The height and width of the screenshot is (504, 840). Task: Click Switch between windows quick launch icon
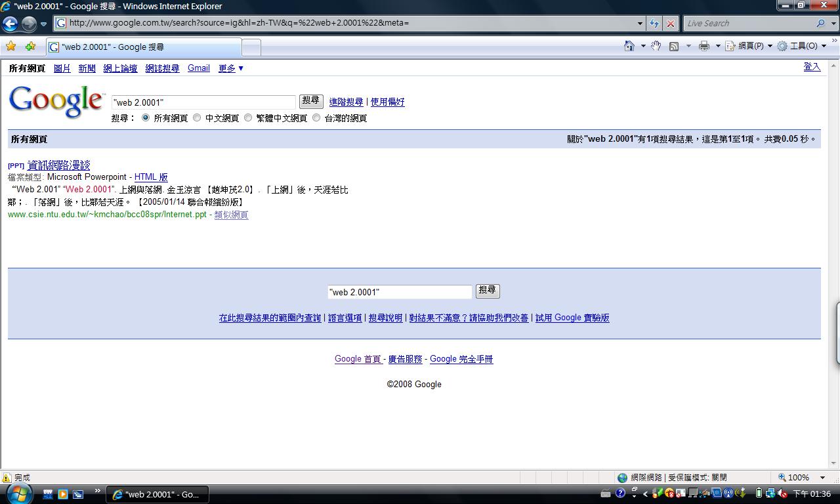77,493
